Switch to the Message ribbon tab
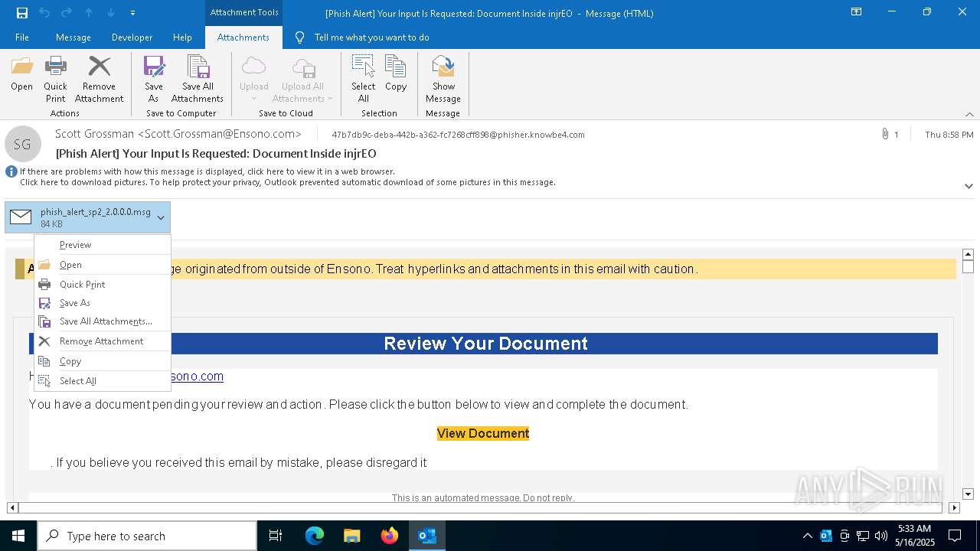This screenshot has width=980, height=551. coord(73,37)
